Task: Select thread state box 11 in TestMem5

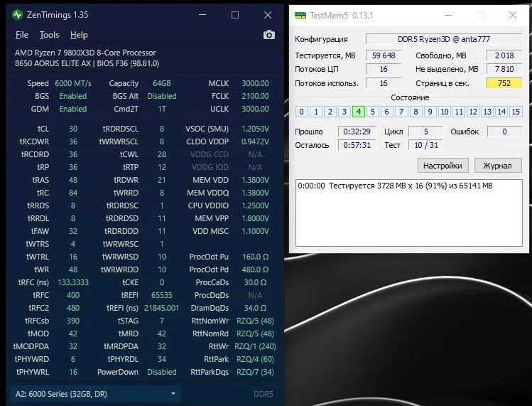Action: (x=459, y=112)
